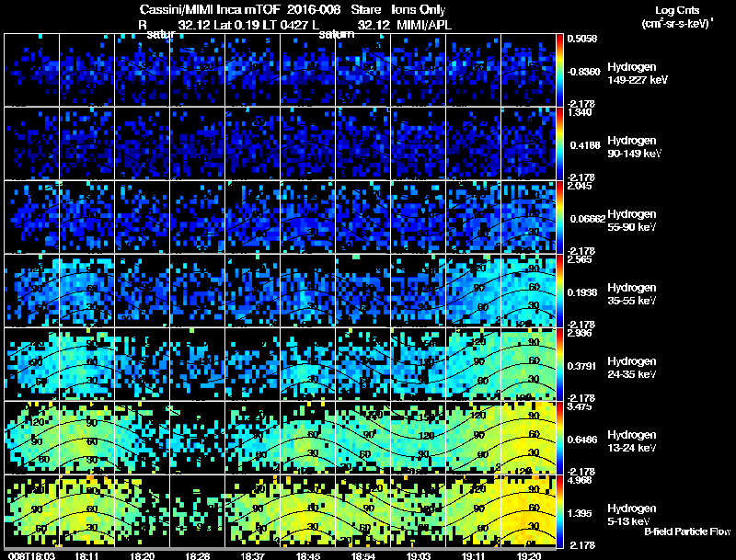Image resolution: width=736 pixels, height=560 pixels.
Task: Click the 18:45 time tick label
Action: 308,555
